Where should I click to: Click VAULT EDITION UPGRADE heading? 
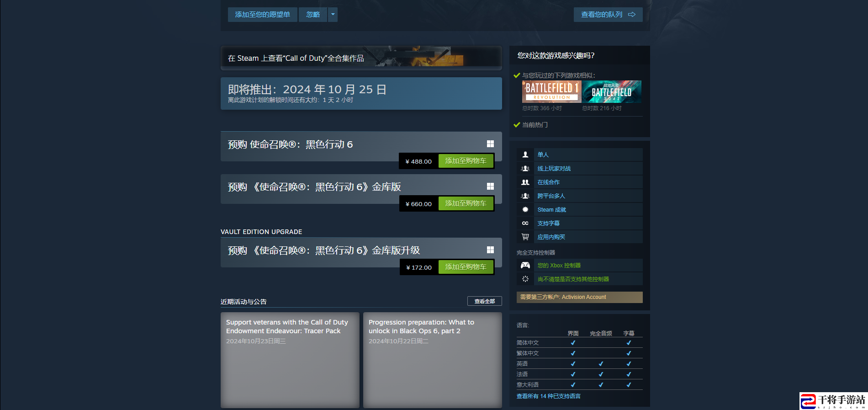point(261,232)
